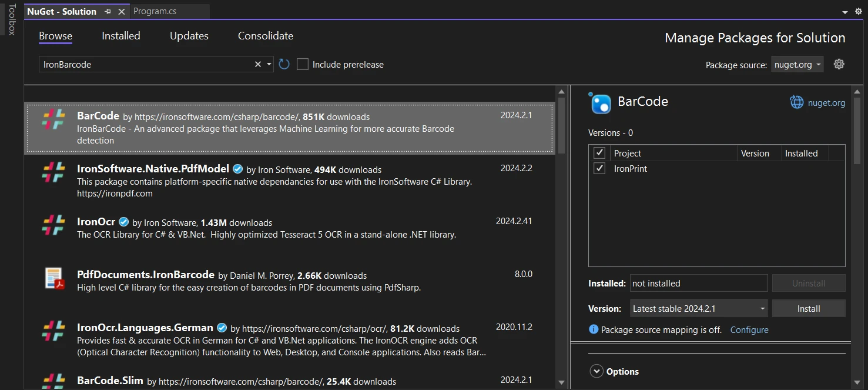Open the Version Latest stable dropdown
The width and height of the screenshot is (868, 390).
click(x=699, y=308)
